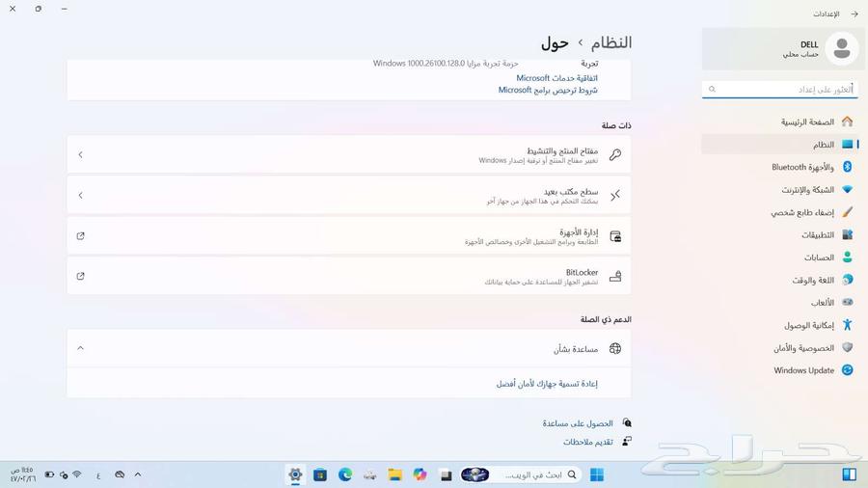
Task: Open إعادة تسمية جهازك لأمان أفضل link
Action: [547, 384]
